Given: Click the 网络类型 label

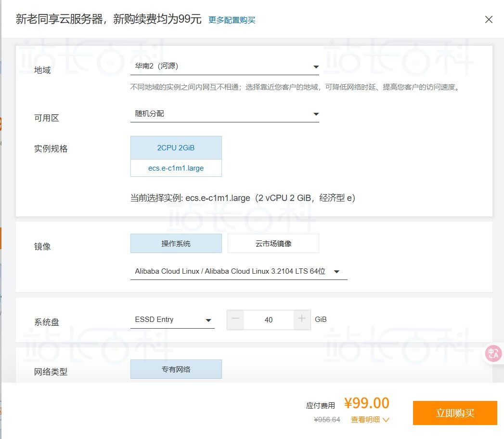Looking at the screenshot, I should coord(51,372).
